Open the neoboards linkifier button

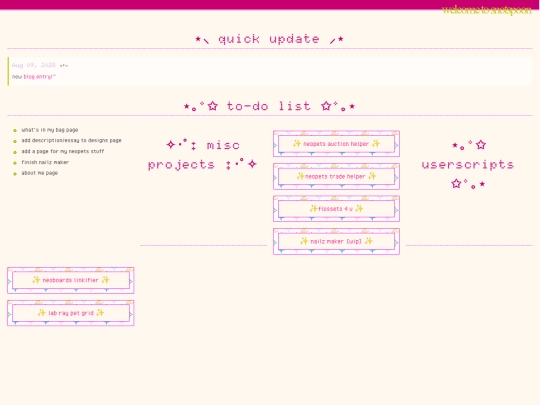click(71, 280)
